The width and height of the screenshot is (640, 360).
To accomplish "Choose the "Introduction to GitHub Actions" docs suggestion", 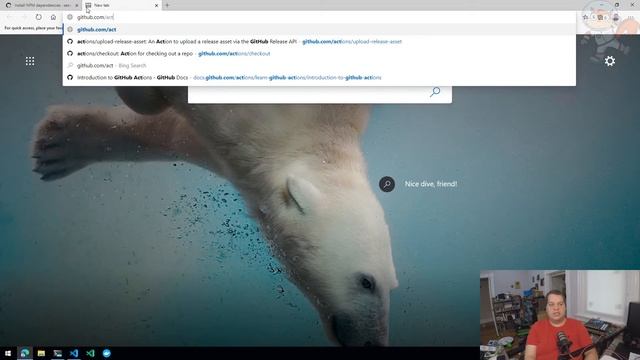I will point(319,77).
